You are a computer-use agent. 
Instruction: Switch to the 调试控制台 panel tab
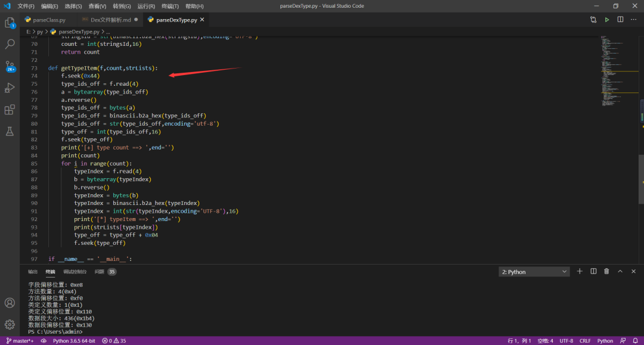click(x=75, y=272)
